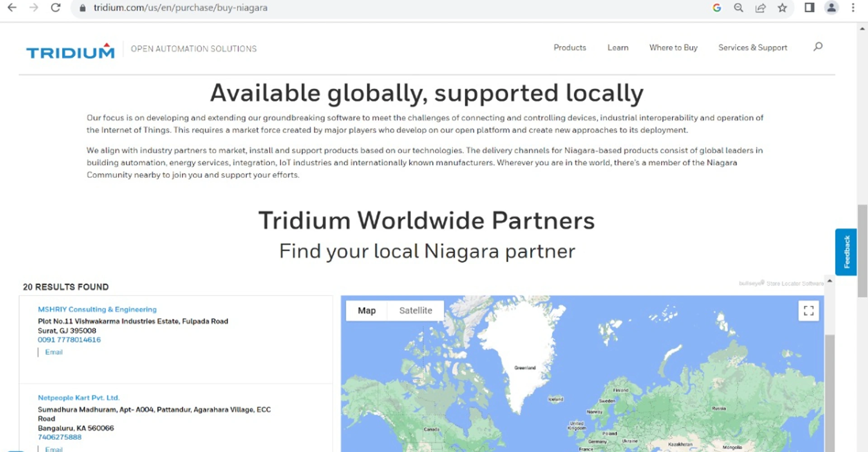Toggle fullscreen view of the map
This screenshot has width=868, height=452.
808,311
